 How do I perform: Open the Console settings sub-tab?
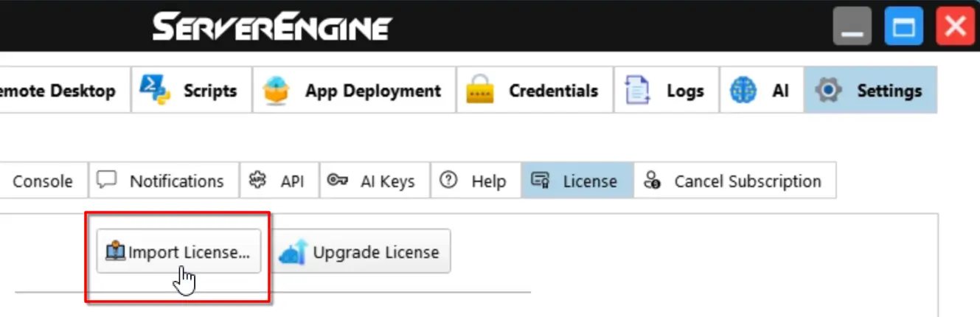click(43, 181)
